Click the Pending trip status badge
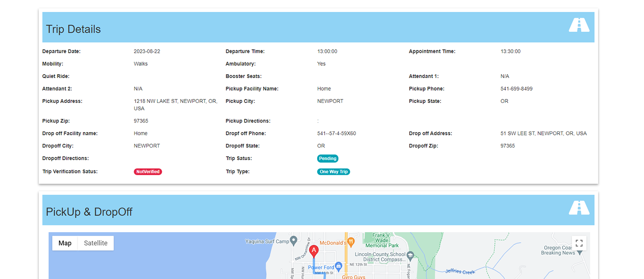The image size is (644, 279). 328,159
